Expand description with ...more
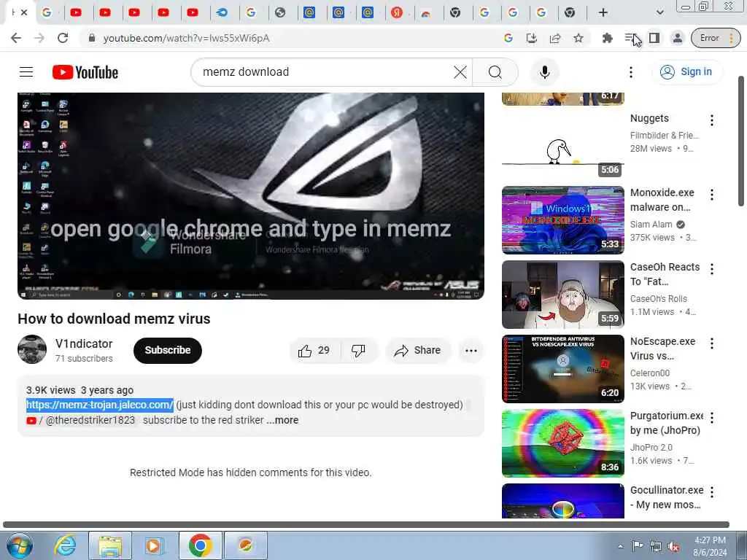Viewport: 747px width, 560px height. pyautogui.click(x=283, y=420)
